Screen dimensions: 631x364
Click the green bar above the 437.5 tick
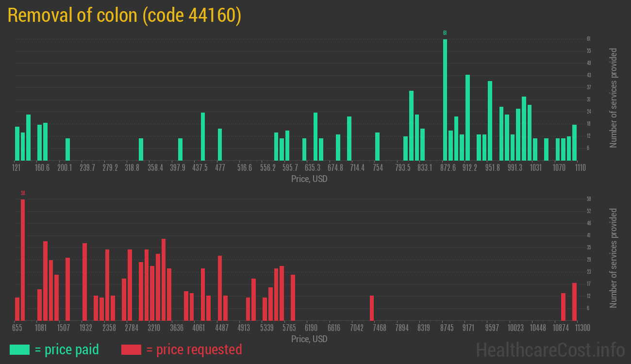click(x=203, y=136)
